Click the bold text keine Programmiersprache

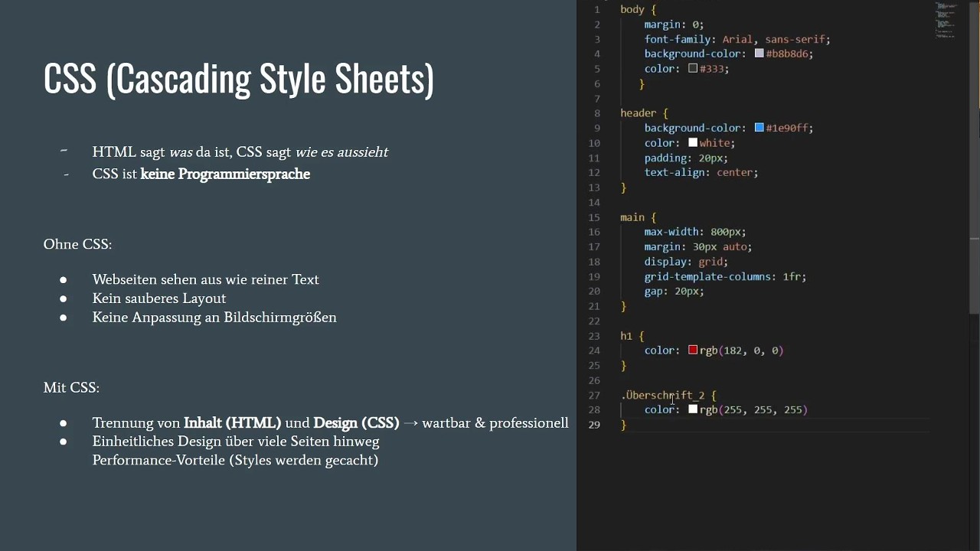(225, 174)
